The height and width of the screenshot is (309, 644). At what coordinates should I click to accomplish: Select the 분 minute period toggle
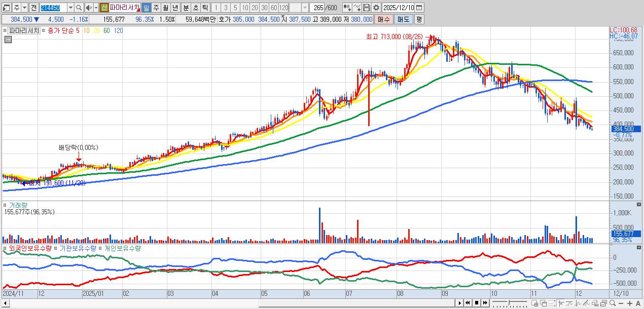185,8
